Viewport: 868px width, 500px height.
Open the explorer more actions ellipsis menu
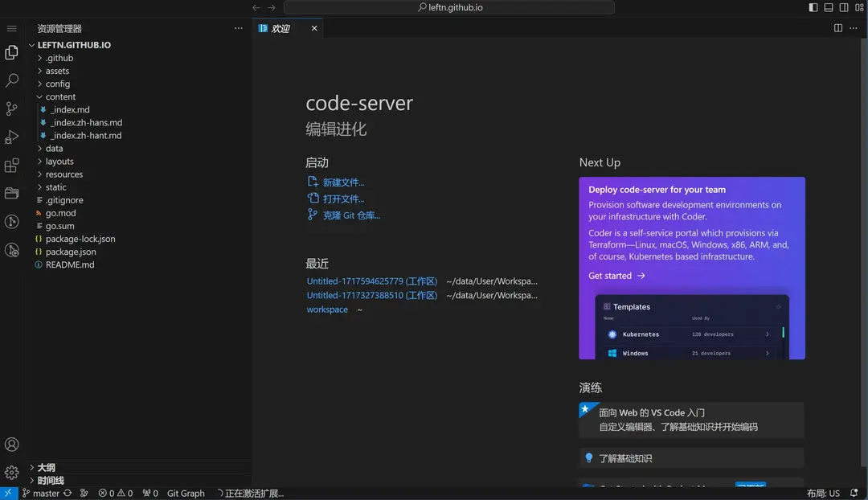click(x=238, y=28)
